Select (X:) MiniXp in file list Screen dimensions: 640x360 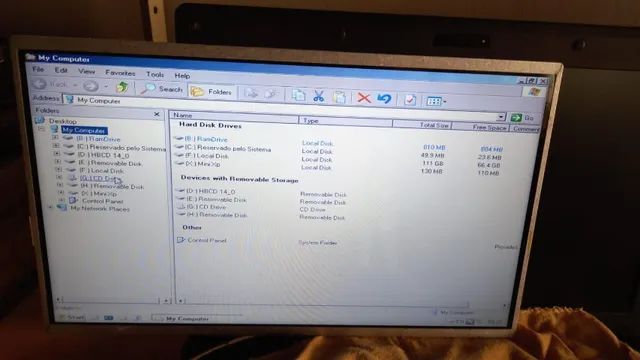[x=203, y=164]
